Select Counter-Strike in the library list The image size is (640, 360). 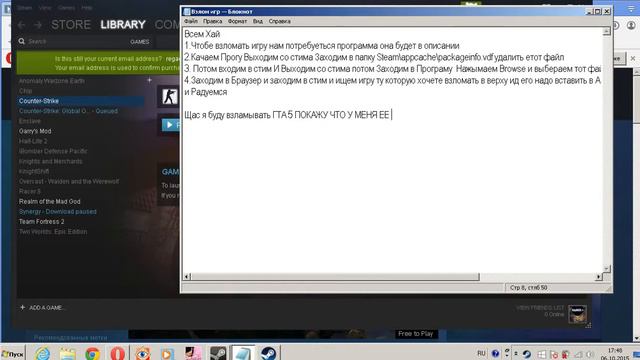81,101
